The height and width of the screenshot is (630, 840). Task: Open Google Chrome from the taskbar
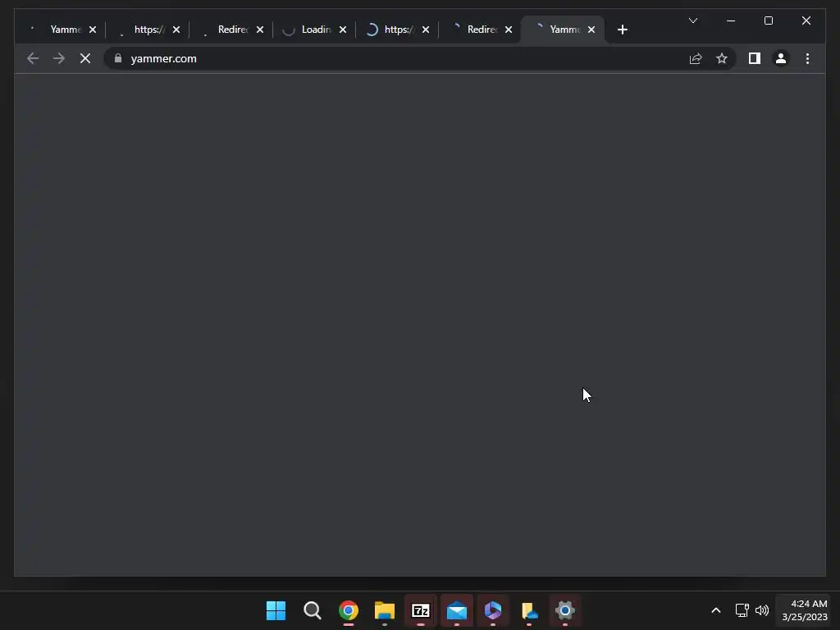(x=348, y=610)
